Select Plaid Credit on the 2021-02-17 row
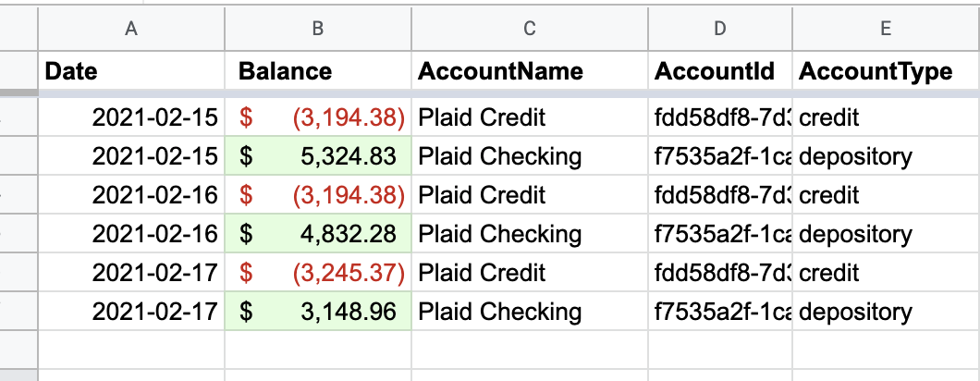 530,272
